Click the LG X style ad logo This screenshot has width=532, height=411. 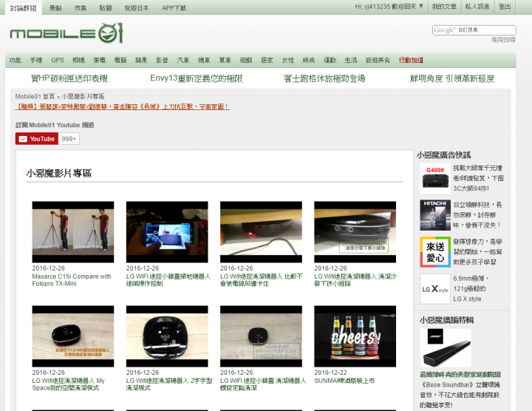click(x=435, y=289)
